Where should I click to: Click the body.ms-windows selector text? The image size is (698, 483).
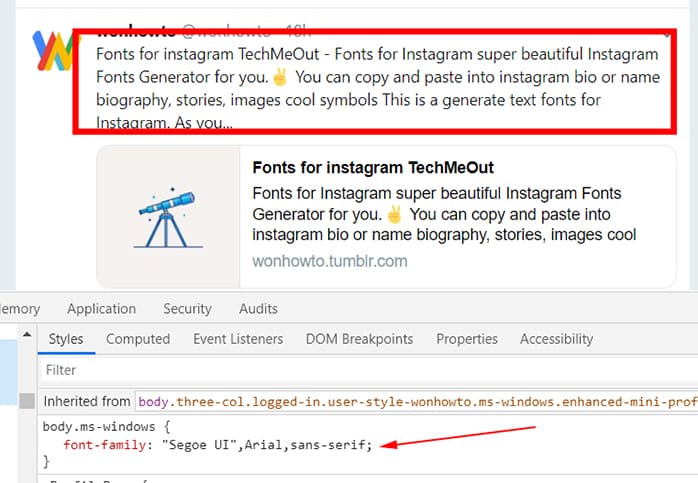[99, 426]
